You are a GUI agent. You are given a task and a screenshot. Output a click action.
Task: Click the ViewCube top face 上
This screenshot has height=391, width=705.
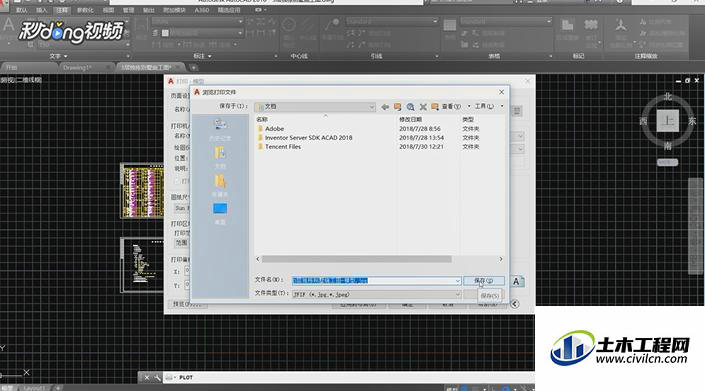coord(668,120)
